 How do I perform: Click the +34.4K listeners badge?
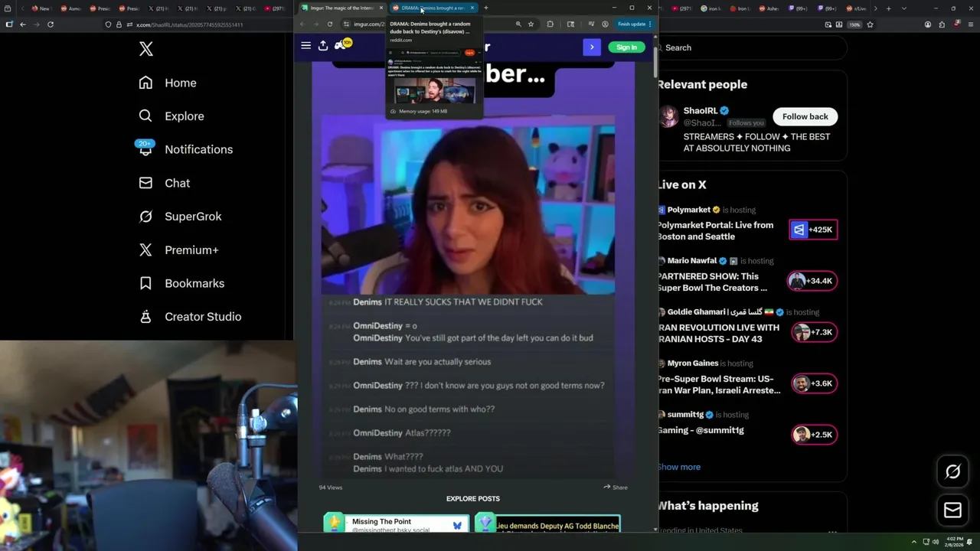813,281
